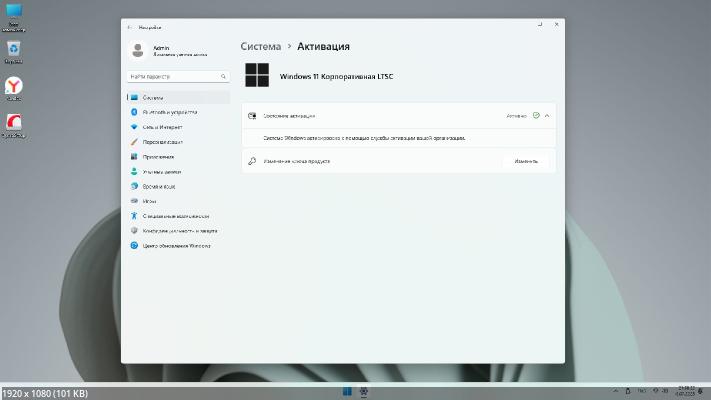Click the Система breadcrumb link
This screenshot has width=711, height=400.
(x=261, y=46)
